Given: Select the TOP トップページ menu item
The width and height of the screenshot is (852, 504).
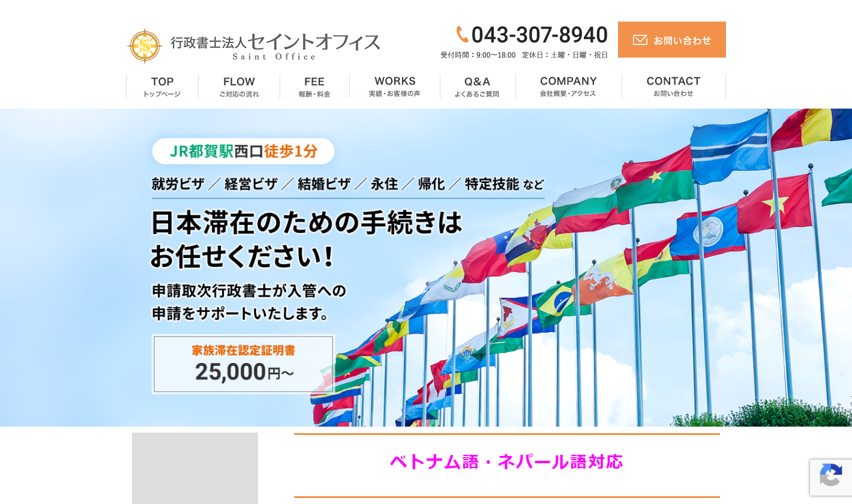Looking at the screenshot, I should (161, 86).
